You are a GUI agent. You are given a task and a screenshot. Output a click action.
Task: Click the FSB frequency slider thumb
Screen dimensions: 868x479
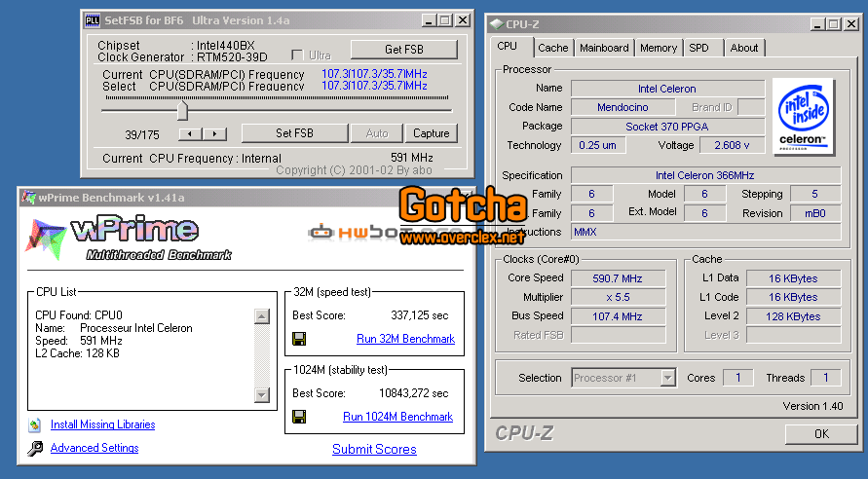182,110
